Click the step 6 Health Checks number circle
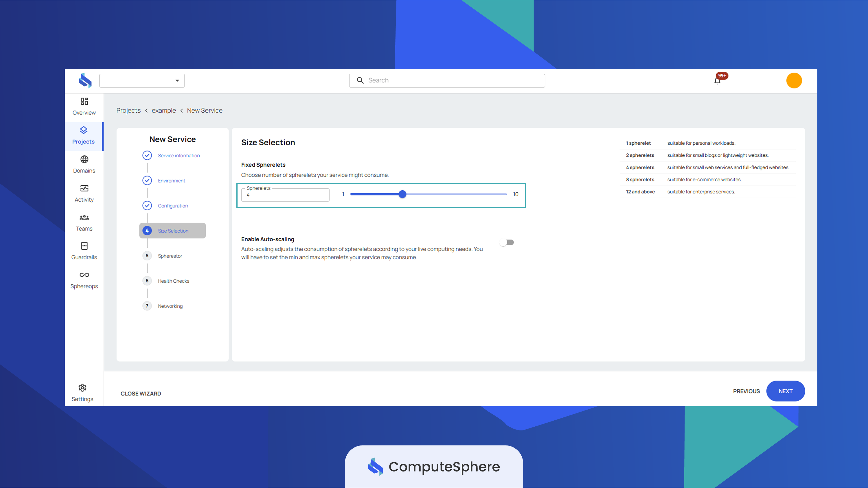868x488 pixels. (x=147, y=281)
